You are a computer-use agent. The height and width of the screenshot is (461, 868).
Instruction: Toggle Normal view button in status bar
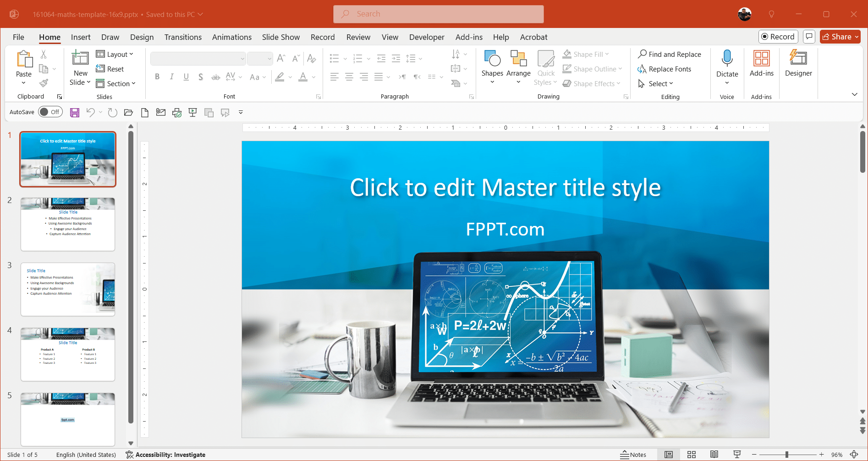669,455
